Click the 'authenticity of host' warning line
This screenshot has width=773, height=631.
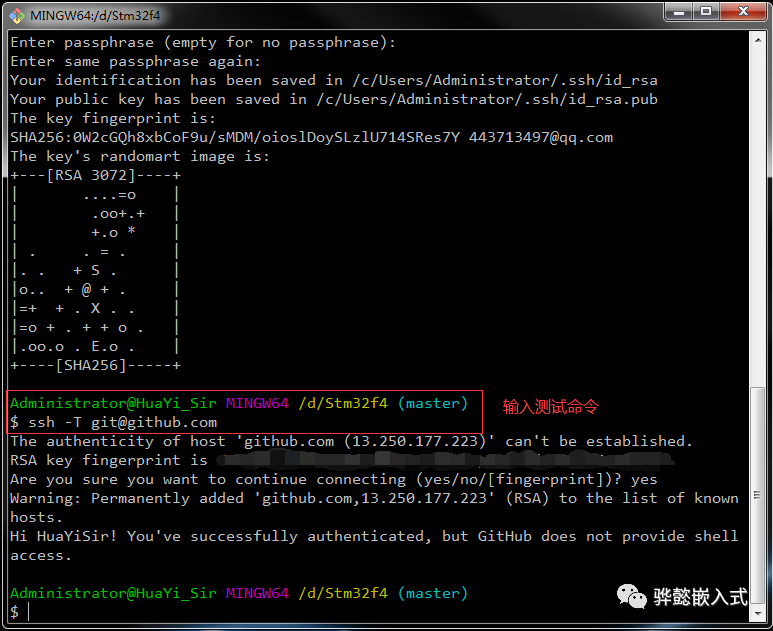pos(351,441)
